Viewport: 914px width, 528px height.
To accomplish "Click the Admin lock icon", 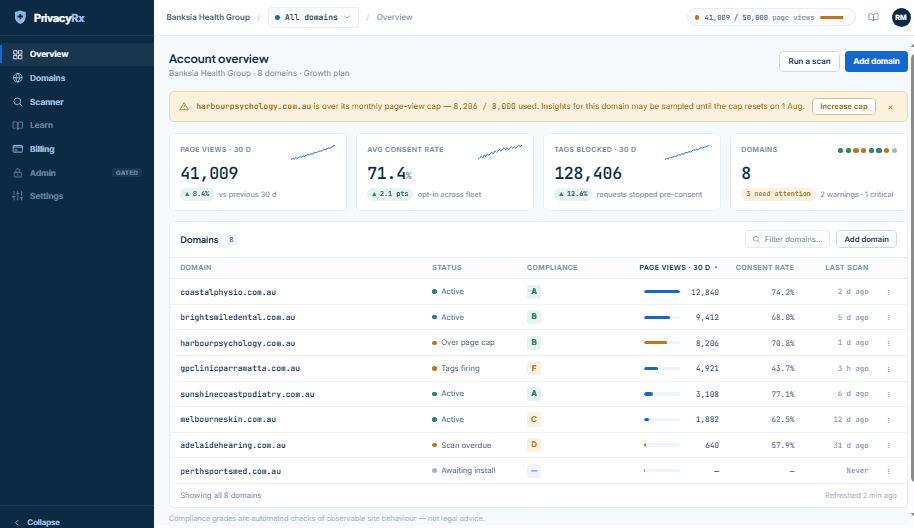I will 17,173.
